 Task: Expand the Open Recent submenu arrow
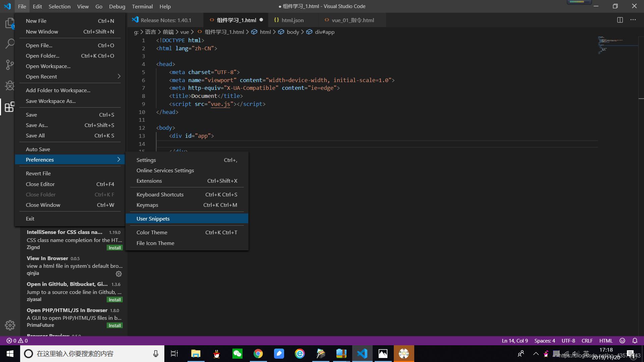119,76
